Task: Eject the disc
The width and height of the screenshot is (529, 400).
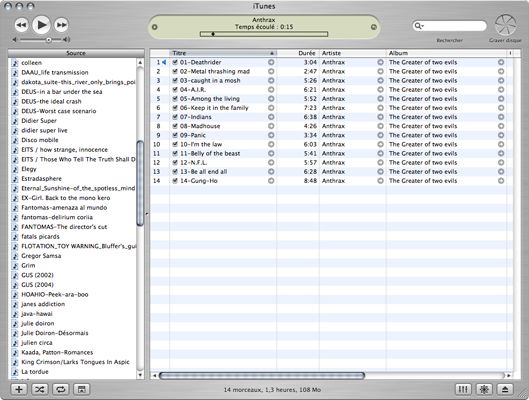Action: click(505, 389)
